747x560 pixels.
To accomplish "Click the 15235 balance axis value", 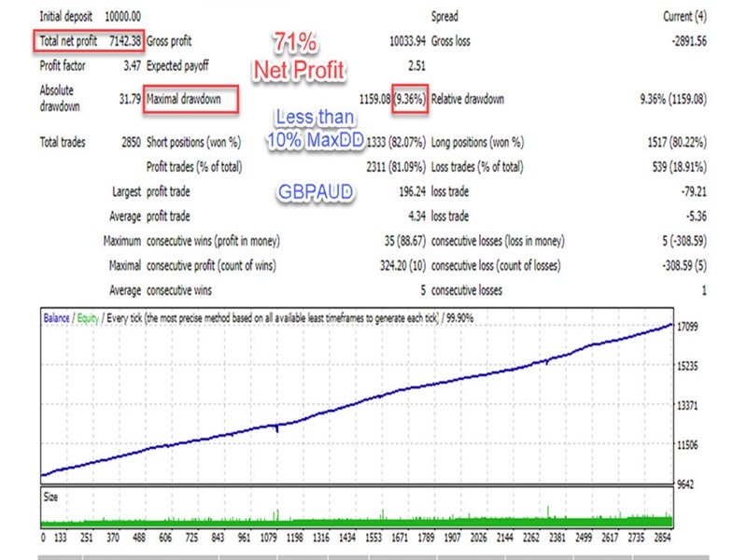I will pyautogui.click(x=687, y=366).
